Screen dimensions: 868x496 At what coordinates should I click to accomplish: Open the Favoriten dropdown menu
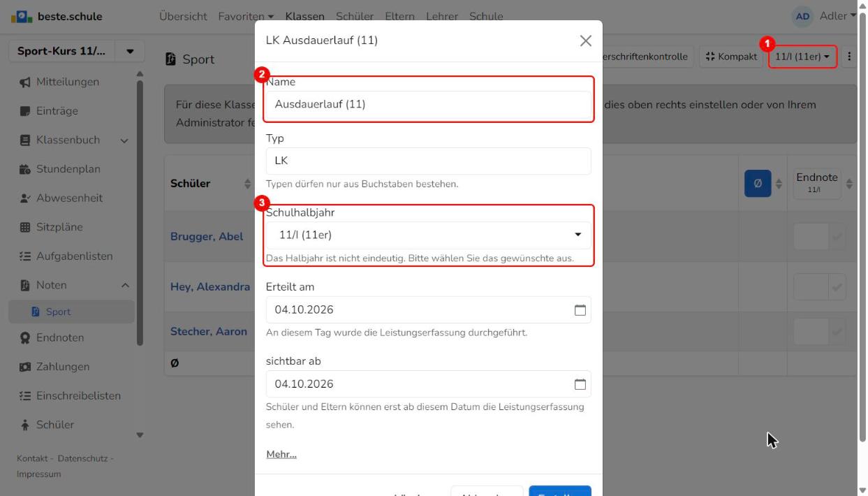[x=246, y=16]
